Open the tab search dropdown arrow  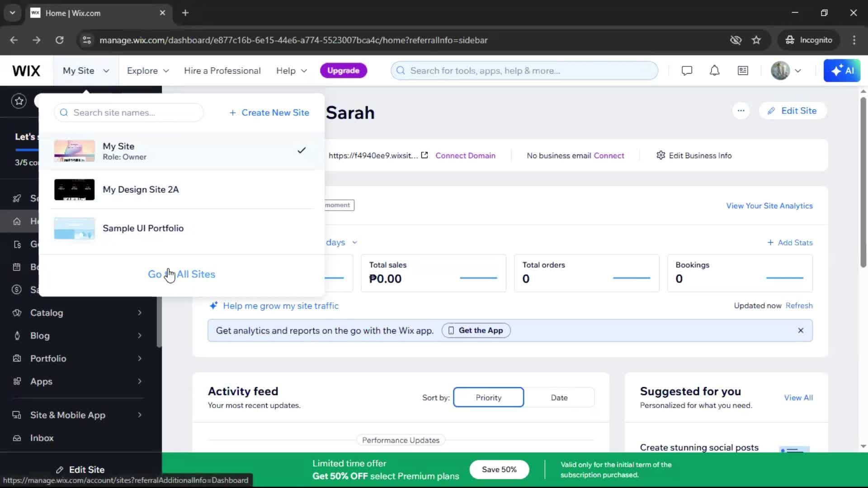click(13, 13)
